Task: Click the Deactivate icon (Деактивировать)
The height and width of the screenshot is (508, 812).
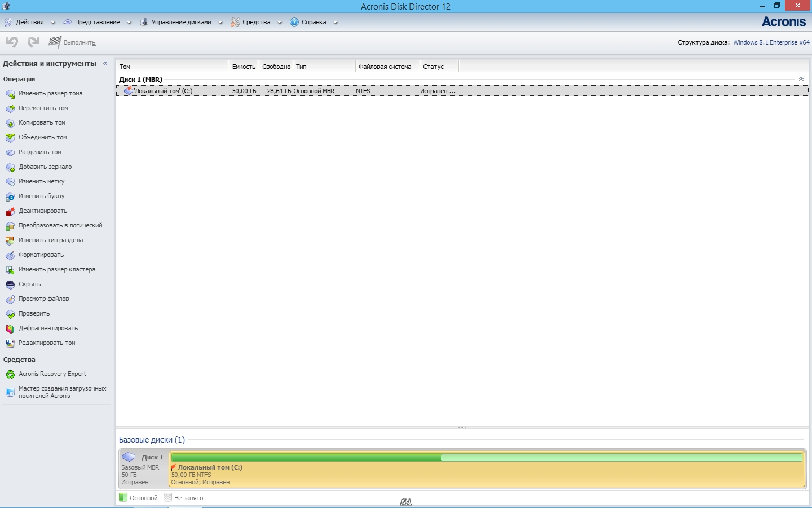Action: click(10, 211)
